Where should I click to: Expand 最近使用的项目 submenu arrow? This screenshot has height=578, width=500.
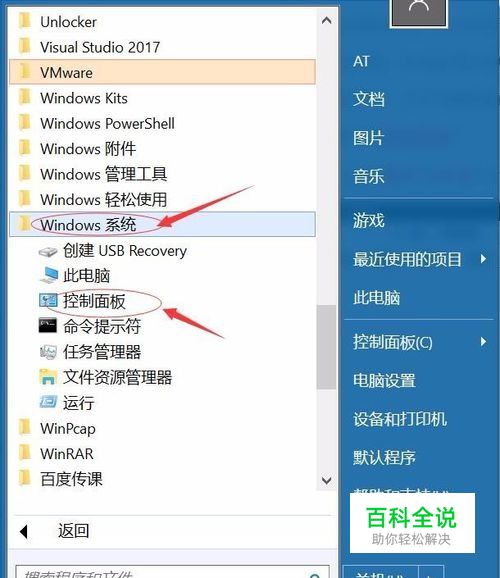point(483,259)
